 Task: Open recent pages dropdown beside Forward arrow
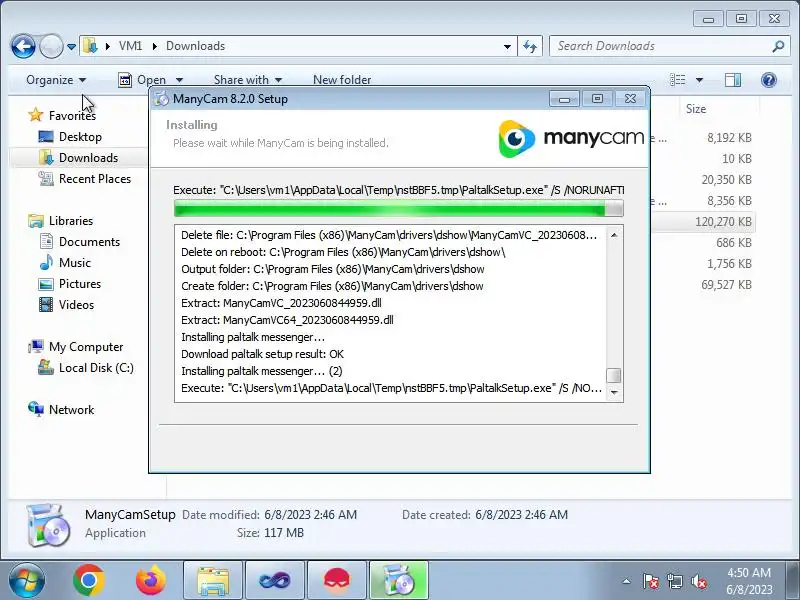[x=71, y=47]
